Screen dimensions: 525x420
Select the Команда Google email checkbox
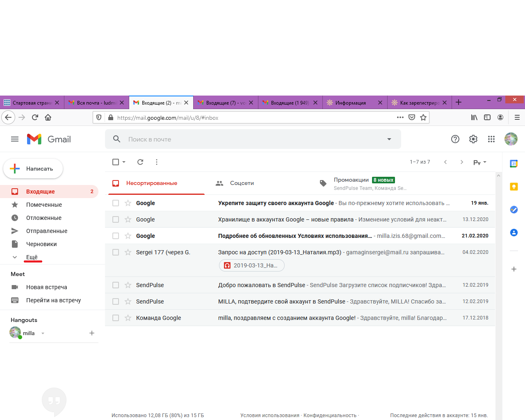click(116, 318)
